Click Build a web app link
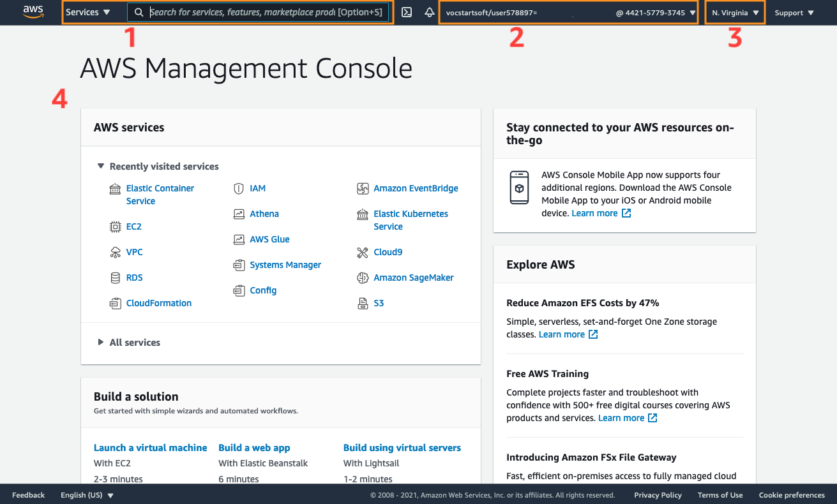The height and width of the screenshot is (504, 837). click(x=254, y=448)
